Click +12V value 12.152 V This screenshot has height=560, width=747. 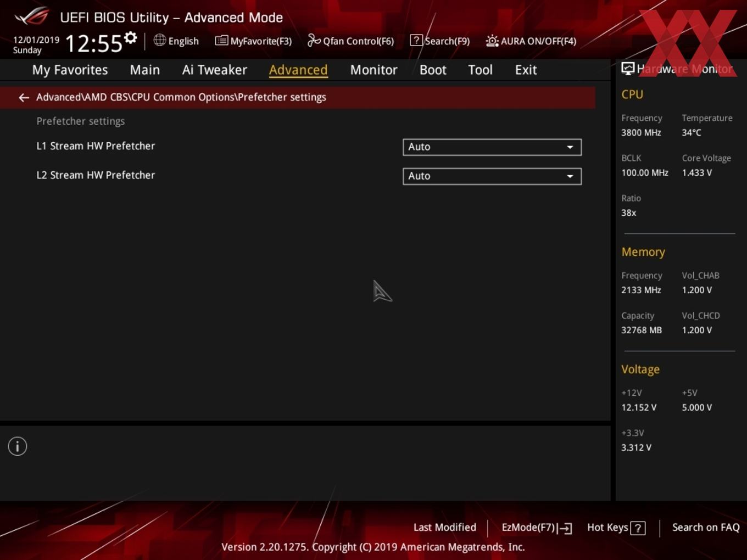tap(639, 408)
